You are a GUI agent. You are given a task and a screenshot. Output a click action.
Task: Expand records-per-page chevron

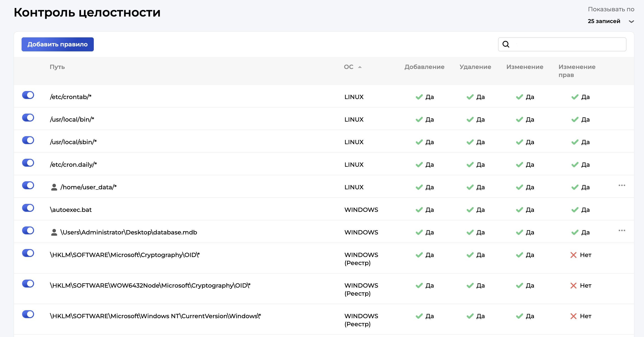[631, 22]
